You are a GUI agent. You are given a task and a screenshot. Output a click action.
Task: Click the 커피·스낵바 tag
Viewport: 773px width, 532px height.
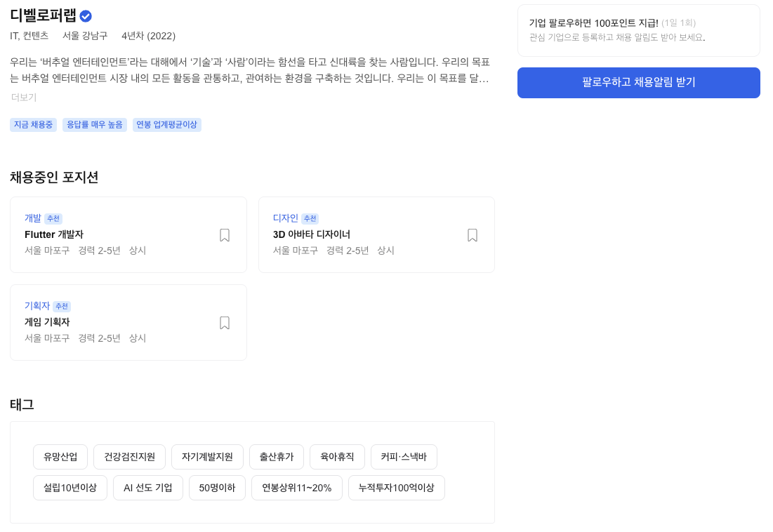click(x=404, y=457)
